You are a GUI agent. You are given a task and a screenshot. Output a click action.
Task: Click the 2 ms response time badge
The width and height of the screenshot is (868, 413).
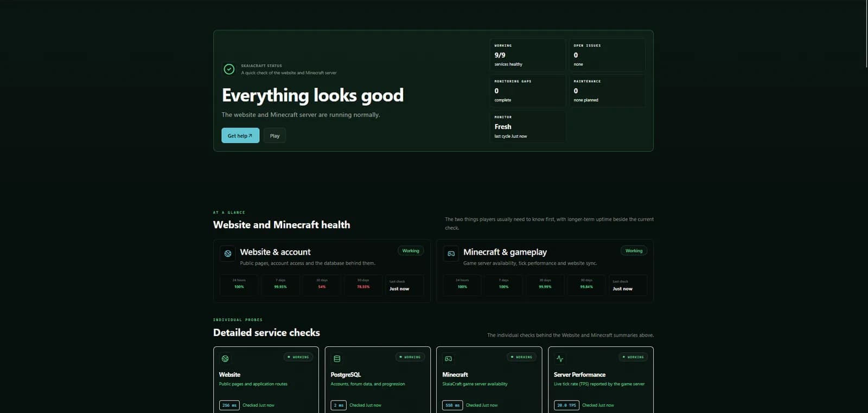point(339,405)
